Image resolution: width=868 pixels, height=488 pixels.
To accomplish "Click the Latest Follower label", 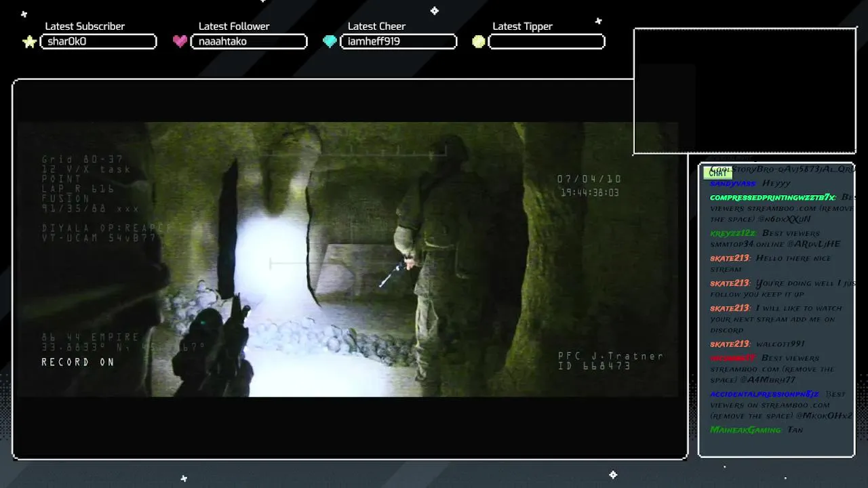I will click(x=234, y=26).
